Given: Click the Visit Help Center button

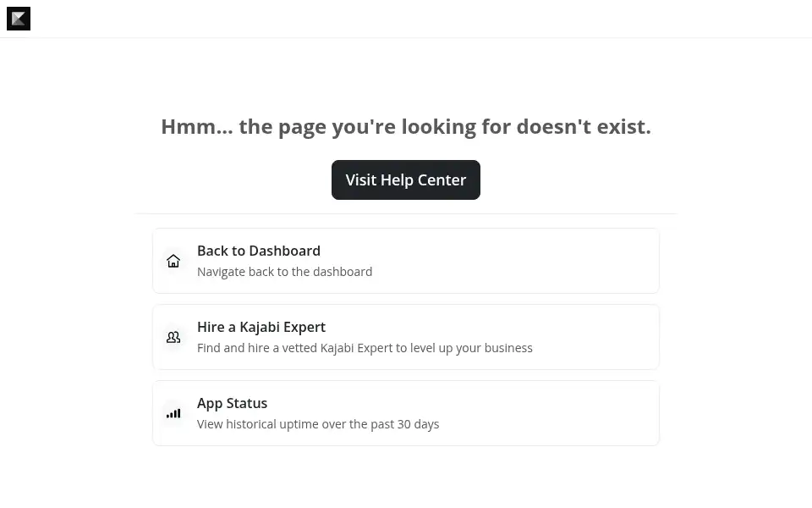Looking at the screenshot, I should [405, 179].
